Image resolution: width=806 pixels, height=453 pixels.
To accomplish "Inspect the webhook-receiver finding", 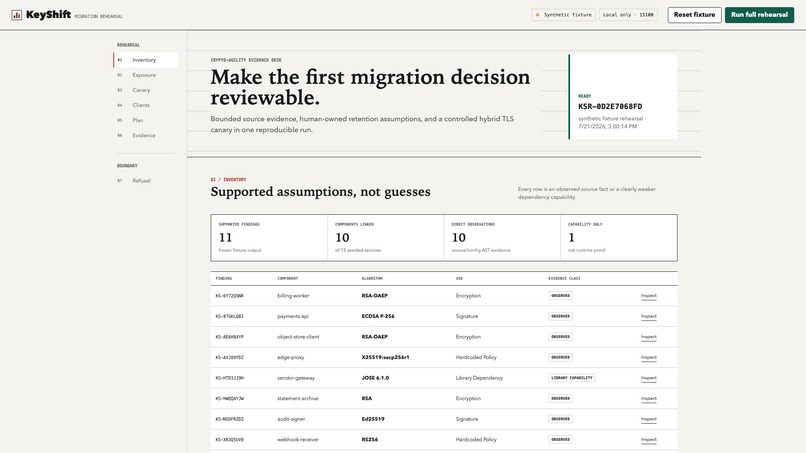I will pos(649,440).
